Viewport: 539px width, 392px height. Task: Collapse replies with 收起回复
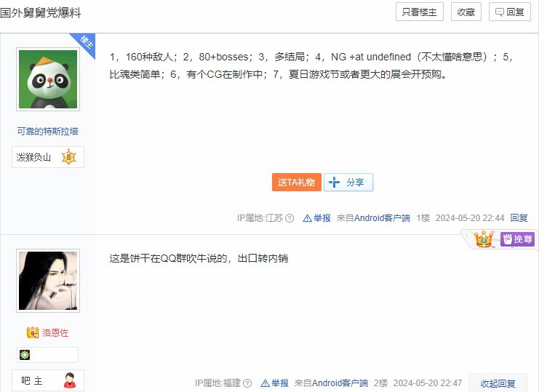498,383
